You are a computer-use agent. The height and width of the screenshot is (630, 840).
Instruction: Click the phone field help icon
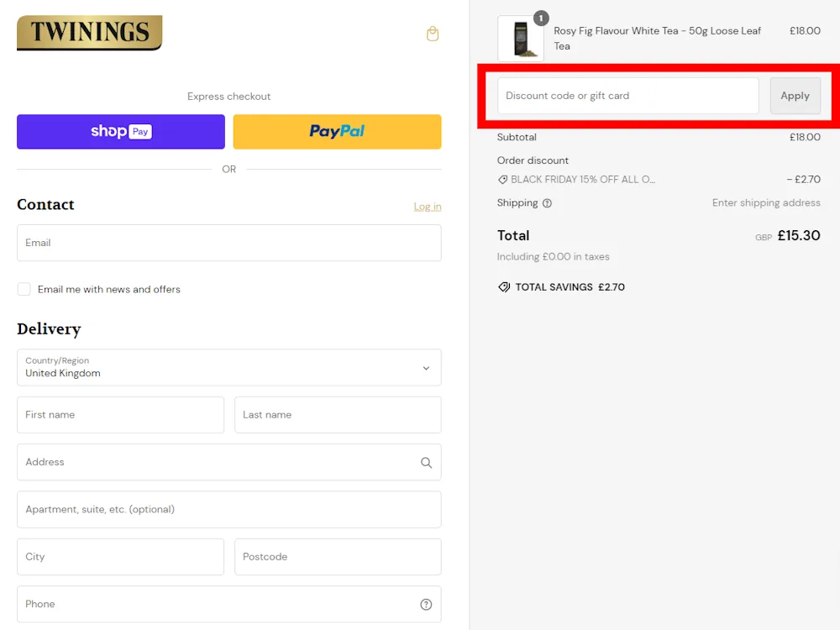[x=426, y=604]
